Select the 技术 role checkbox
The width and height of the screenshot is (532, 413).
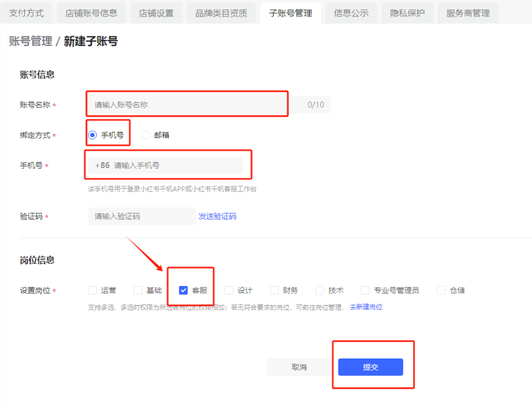coord(320,290)
